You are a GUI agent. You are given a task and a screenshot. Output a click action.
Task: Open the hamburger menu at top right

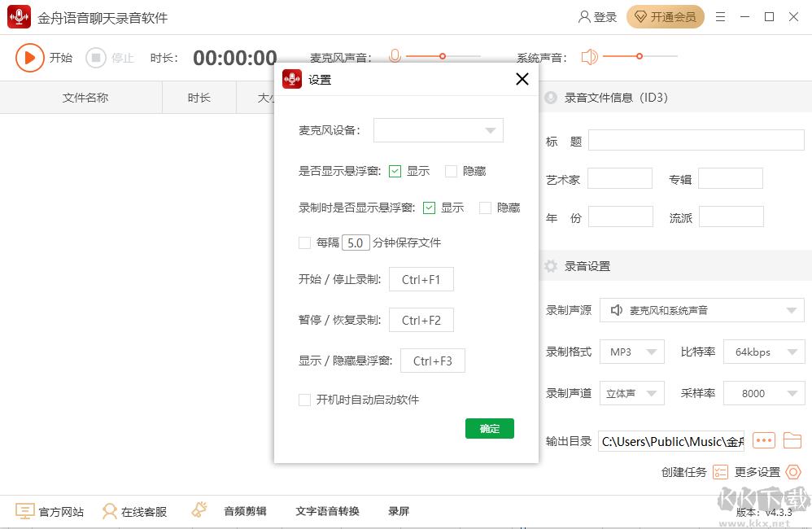(720, 16)
